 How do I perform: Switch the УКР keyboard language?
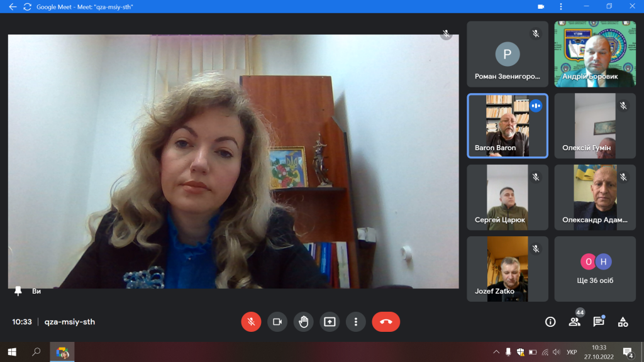click(x=572, y=352)
